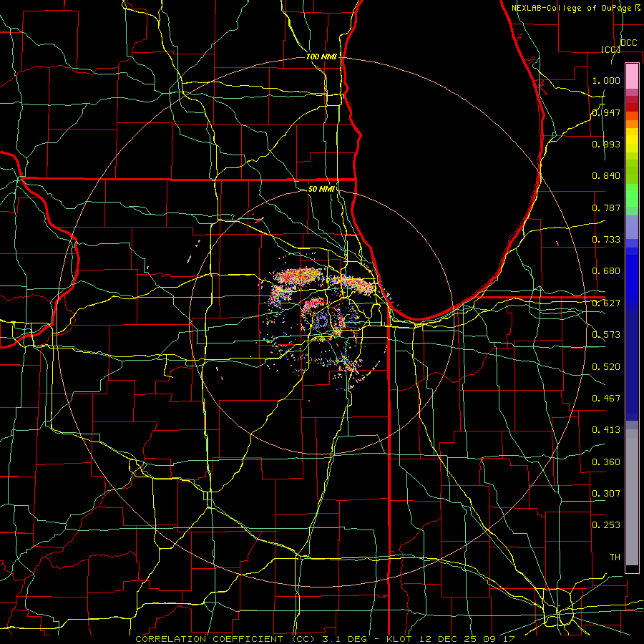
Task: Click the 0.893 legend value
Action: tap(606, 144)
